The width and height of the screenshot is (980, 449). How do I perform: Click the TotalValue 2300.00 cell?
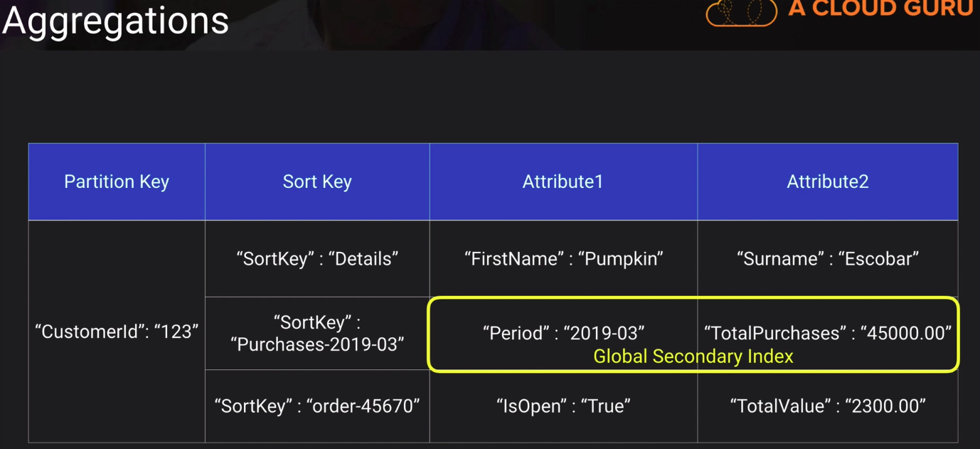click(x=827, y=406)
